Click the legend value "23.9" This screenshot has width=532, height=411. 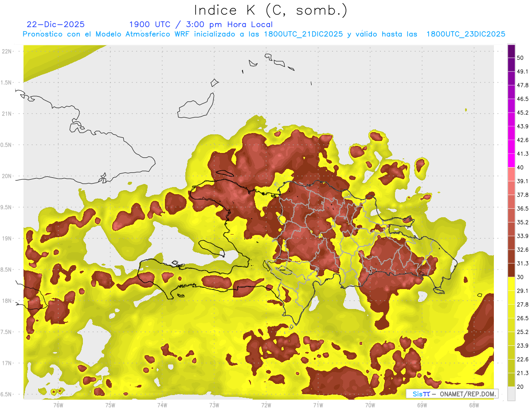tap(523, 345)
